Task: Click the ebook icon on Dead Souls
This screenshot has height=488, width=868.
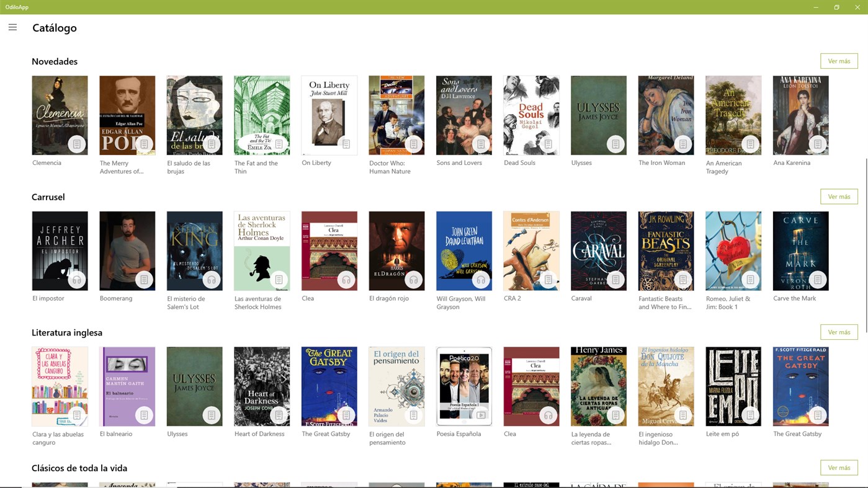Action: coord(548,143)
